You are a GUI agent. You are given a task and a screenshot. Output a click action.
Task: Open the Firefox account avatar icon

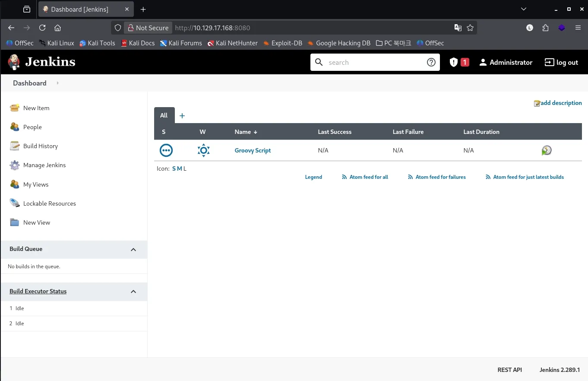[x=530, y=28]
